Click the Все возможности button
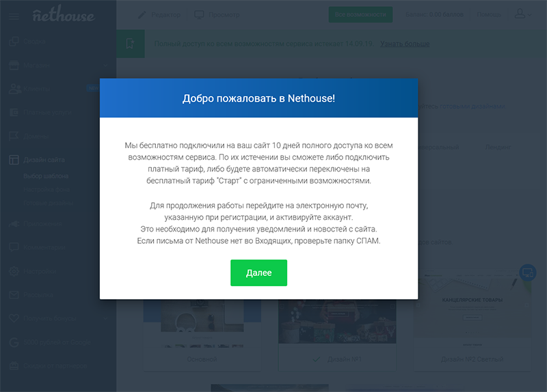Image resolution: width=547 pixels, height=392 pixels. coord(360,14)
